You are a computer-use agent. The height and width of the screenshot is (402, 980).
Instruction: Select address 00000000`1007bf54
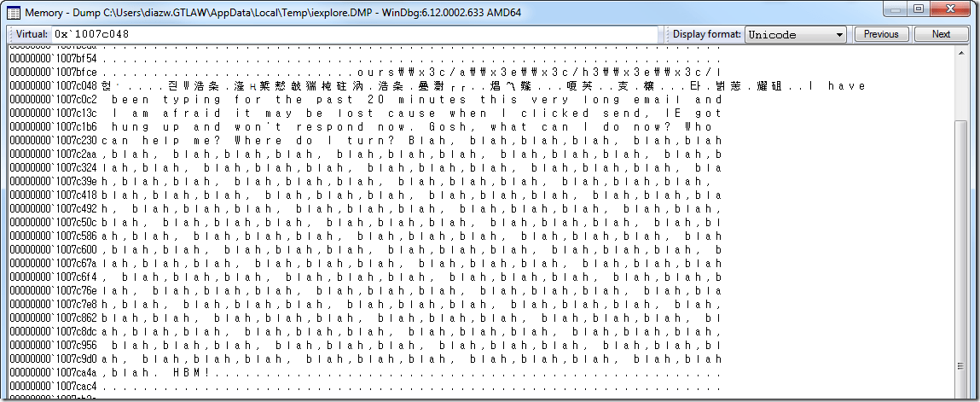(x=53, y=59)
